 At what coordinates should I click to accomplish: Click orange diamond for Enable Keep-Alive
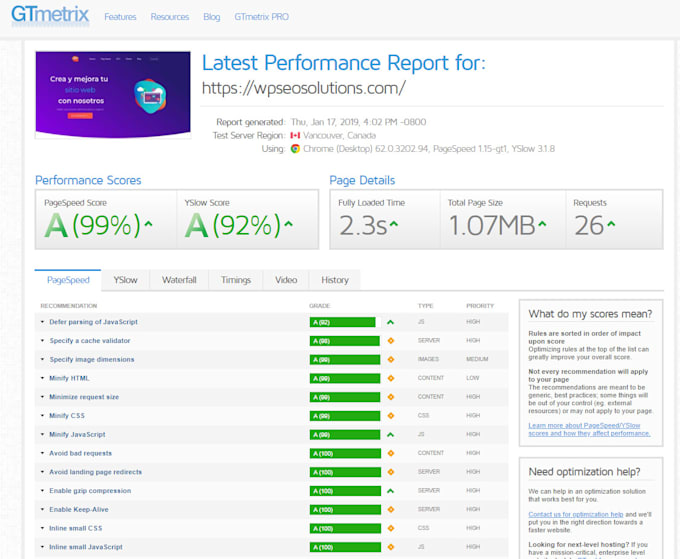tap(391, 509)
